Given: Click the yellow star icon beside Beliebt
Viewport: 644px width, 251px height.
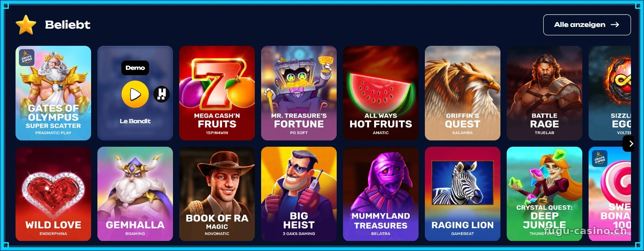Looking at the screenshot, I should coord(26,24).
